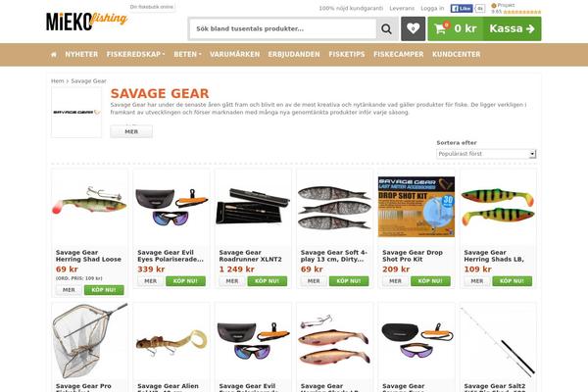Click the Hem breadcrumb link

pos(58,81)
